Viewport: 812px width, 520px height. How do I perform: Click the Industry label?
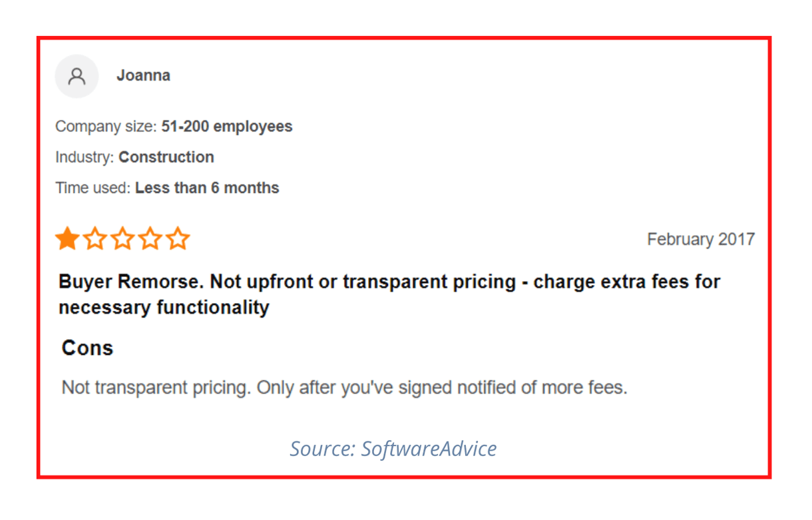click(x=85, y=157)
